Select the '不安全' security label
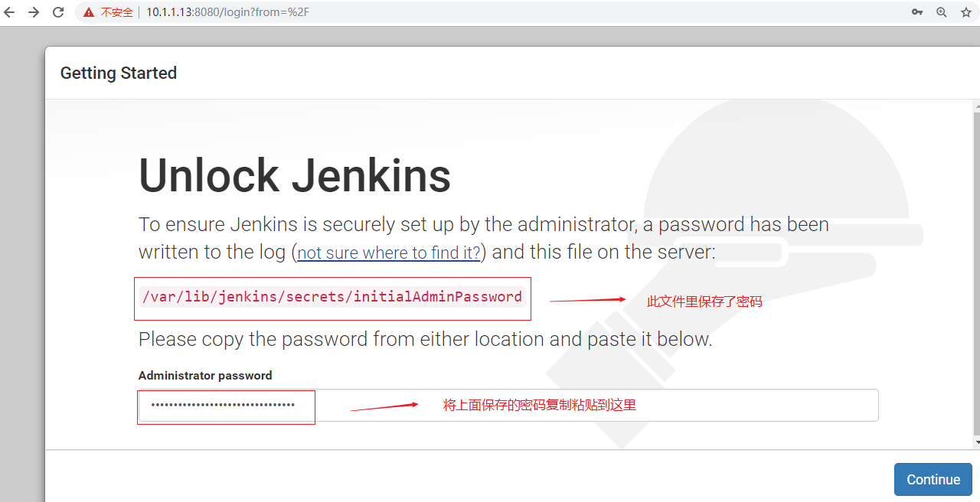Image resolution: width=980 pixels, height=502 pixels. click(117, 12)
